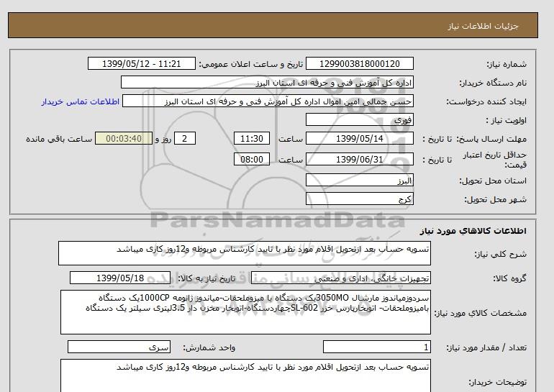Image resolution: width=554 pixels, height=392 pixels.
Task: Select the price validity date 1399/06/31
Action: (x=359, y=159)
